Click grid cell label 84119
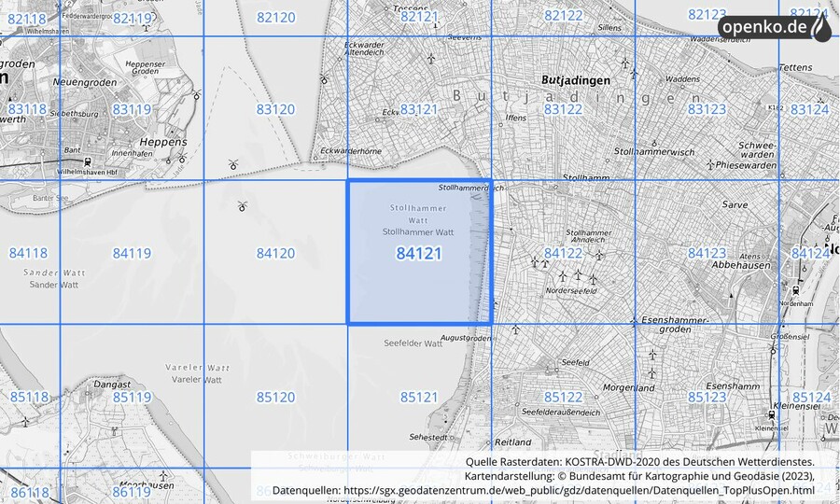This screenshot has width=840, height=504. pyautogui.click(x=132, y=253)
